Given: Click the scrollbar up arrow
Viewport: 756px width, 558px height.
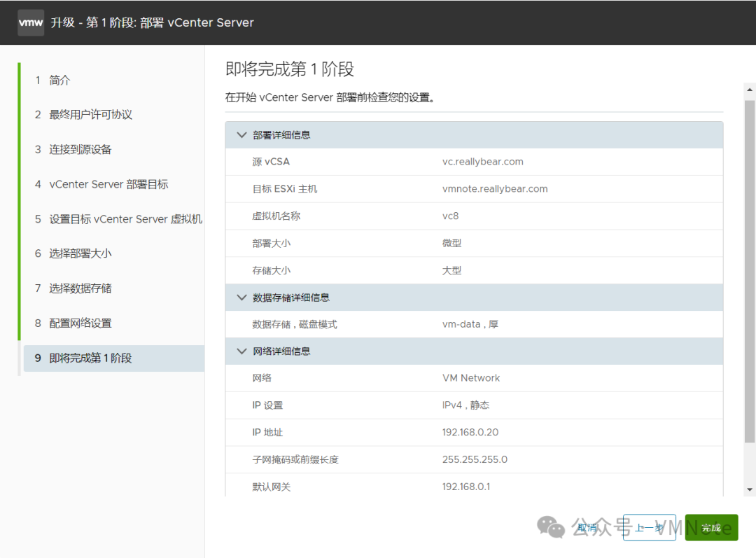Looking at the screenshot, I should pyautogui.click(x=750, y=90).
